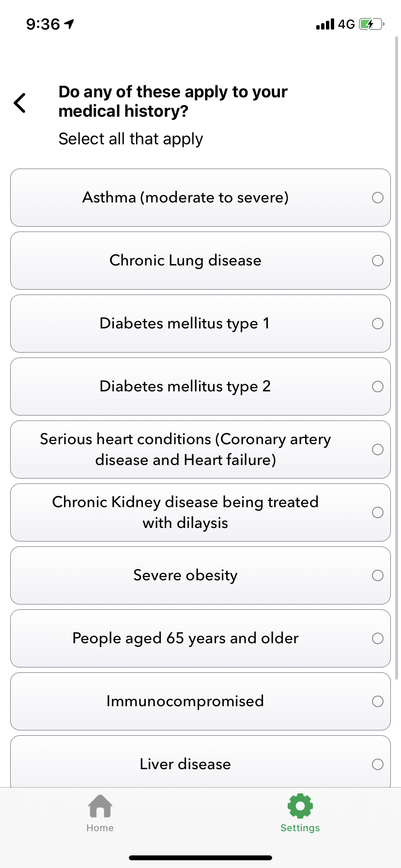Select the Chronic Lung disease radio circle
The image size is (401, 868).
(x=378, y=261)
